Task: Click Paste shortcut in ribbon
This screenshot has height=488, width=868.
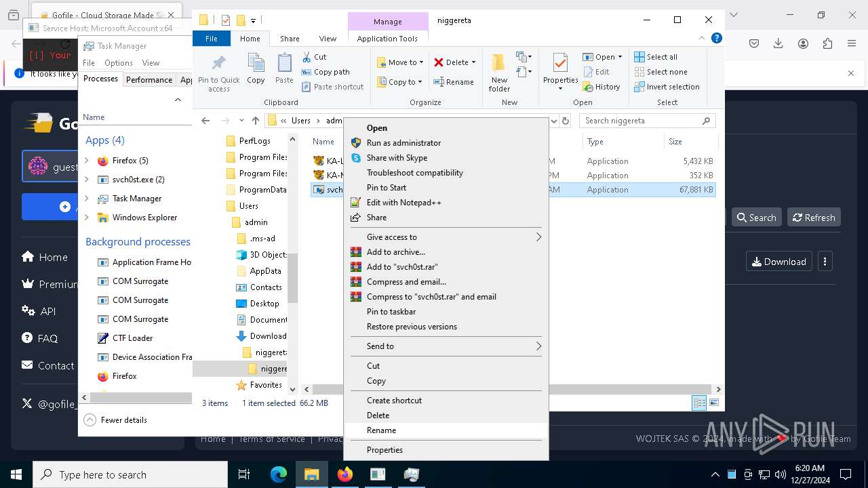Action: point(332,87)
